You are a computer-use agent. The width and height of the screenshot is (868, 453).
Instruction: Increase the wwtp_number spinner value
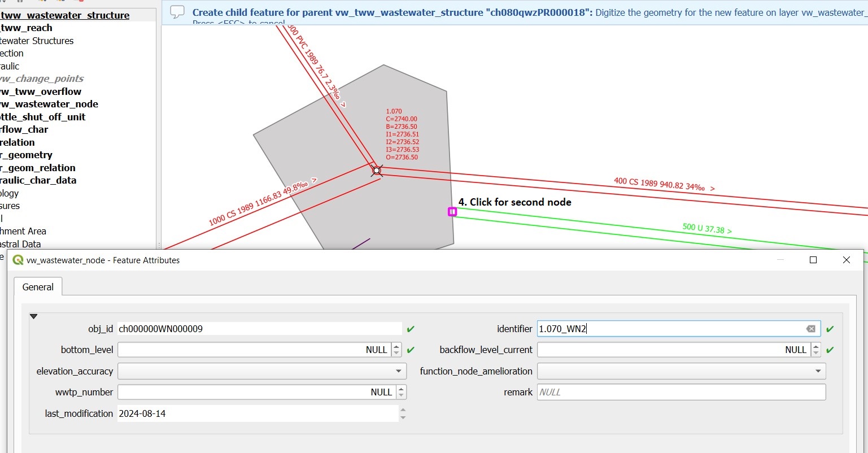point(401,389)
